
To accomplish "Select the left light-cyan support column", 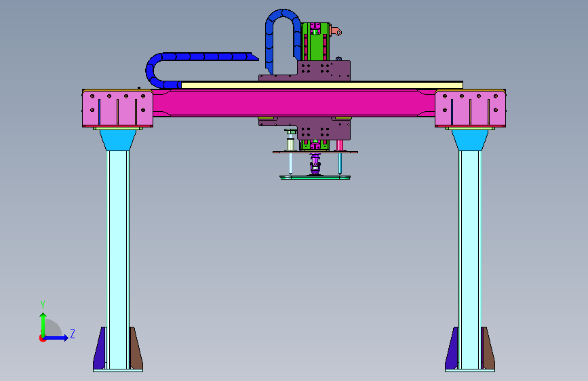I will coord(118,260).
